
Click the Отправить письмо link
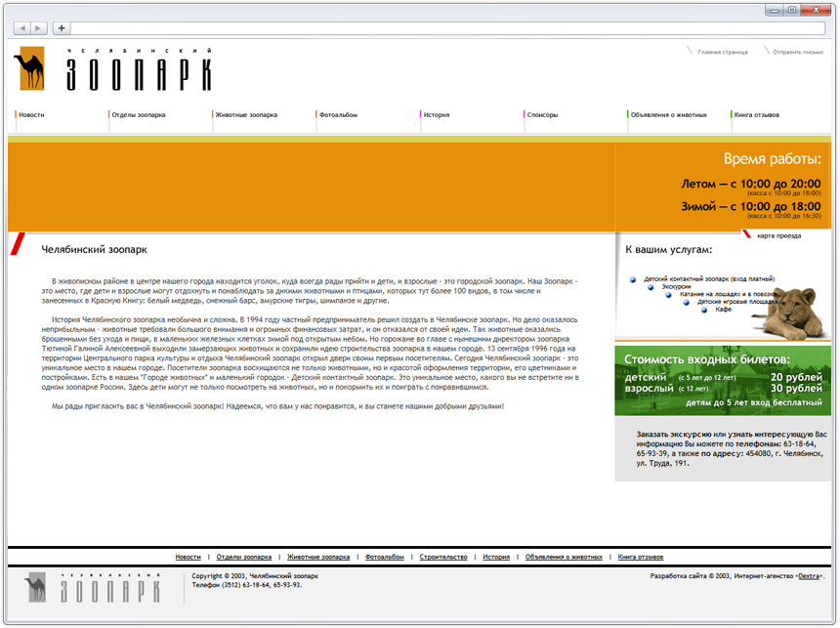pyautogui.click(x=798, y=52)
